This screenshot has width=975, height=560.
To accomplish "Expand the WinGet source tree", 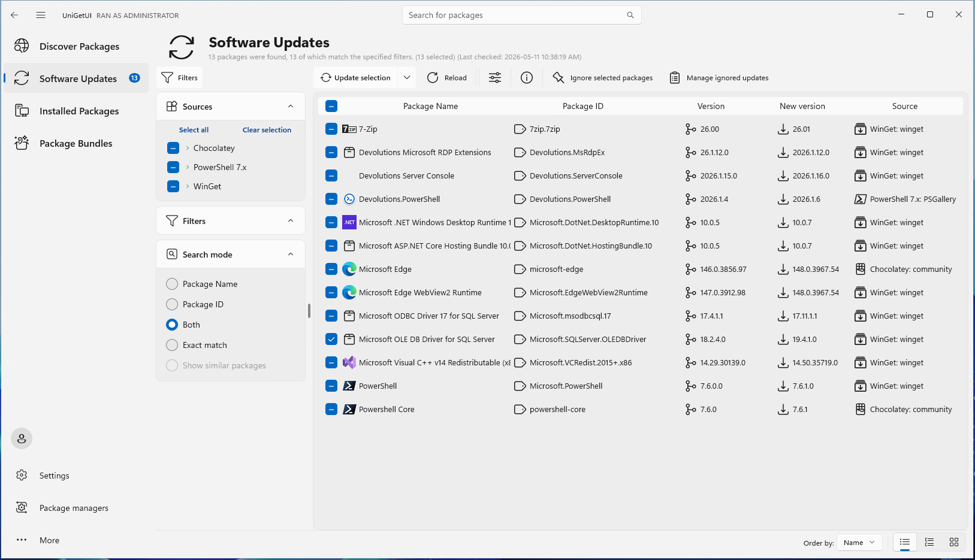I will (x=188, y=186).
